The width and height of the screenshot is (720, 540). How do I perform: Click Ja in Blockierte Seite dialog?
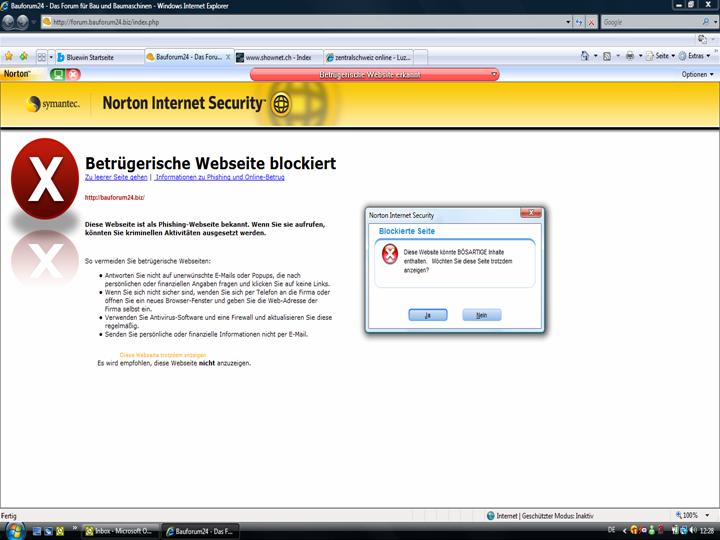(428, 315)
